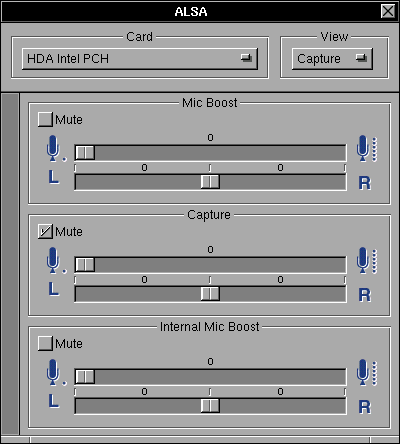
Task: Click the loud microphone icon in Mic Boost
Action: (367, 149)
